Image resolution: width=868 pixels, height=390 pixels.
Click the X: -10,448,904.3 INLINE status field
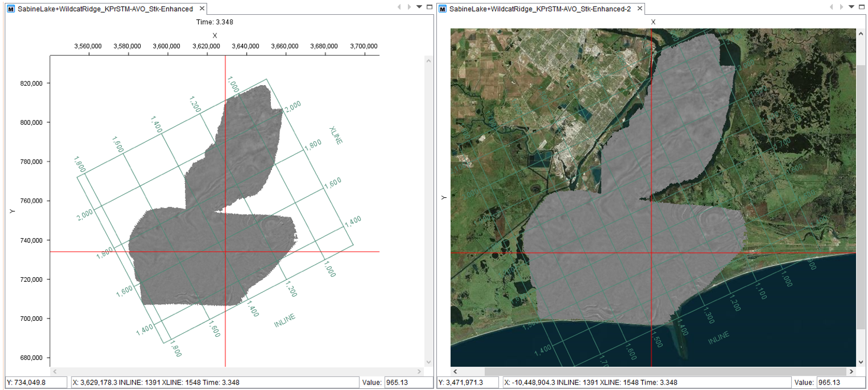coord(646,382)
